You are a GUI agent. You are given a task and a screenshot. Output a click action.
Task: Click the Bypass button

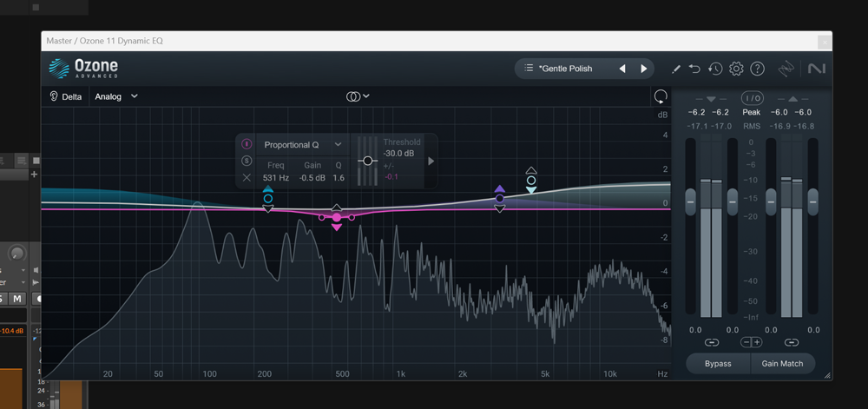point(718,364)
